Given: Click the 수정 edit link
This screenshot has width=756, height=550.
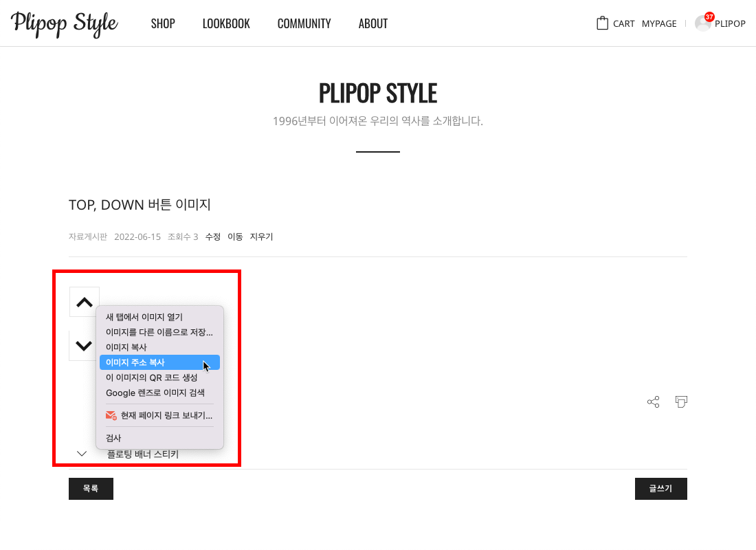Looking at the screenshot, I should 213,236.
